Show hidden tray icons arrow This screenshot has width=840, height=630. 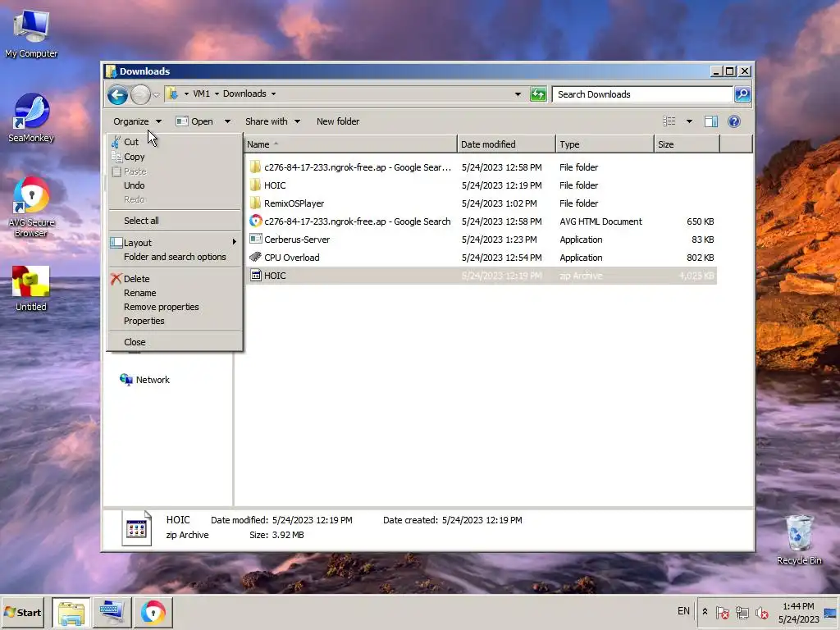705,612
